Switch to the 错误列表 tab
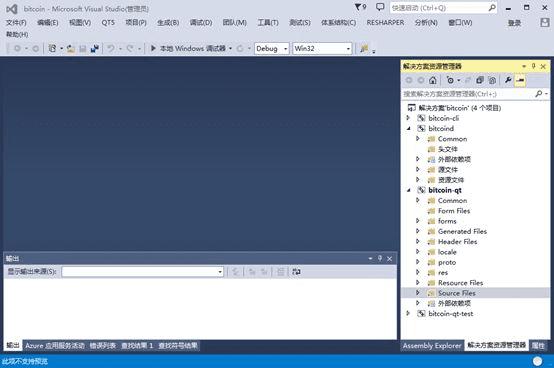 (x=102, y=346)
